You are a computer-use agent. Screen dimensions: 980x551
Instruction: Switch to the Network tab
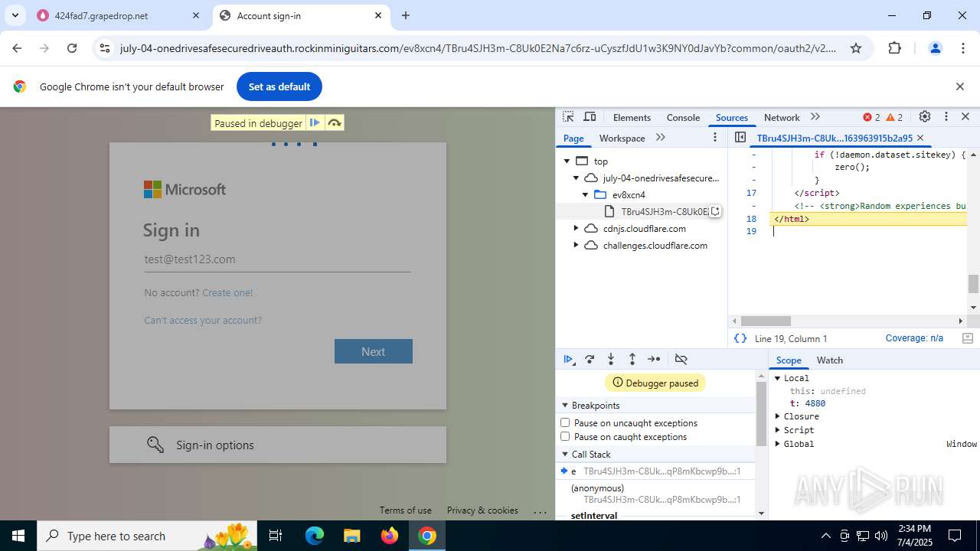782,117
